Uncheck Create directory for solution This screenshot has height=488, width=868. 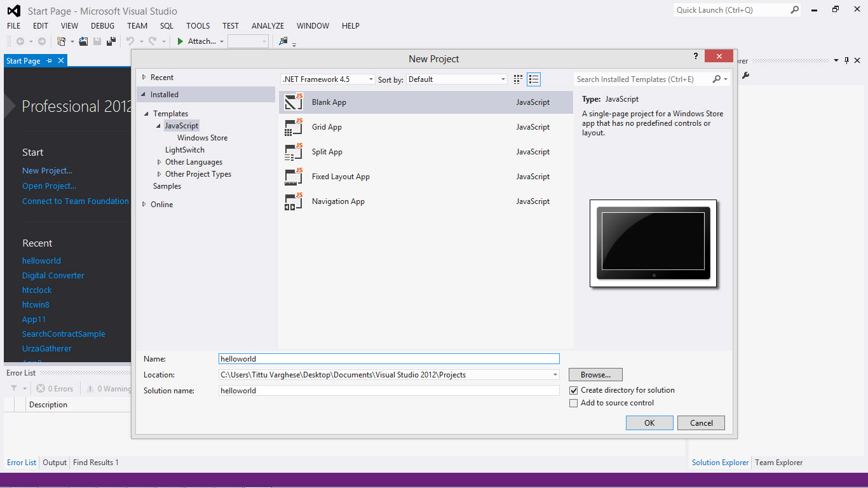click(x=573, y=390)
